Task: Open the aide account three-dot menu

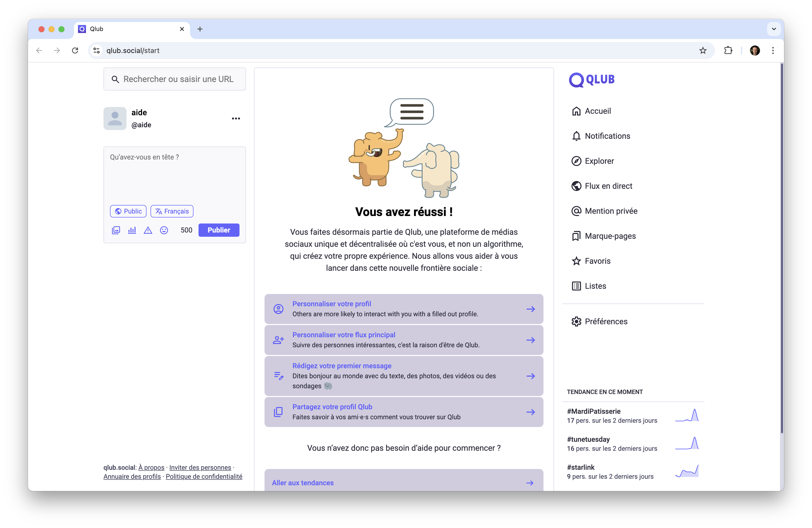Action: pos(236,119)
